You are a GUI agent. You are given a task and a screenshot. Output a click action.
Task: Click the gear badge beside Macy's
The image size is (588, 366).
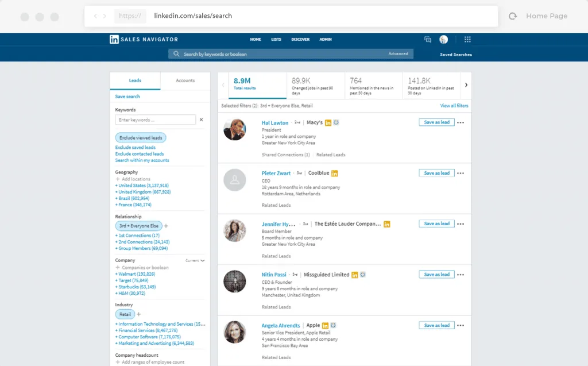pos(336,122)
